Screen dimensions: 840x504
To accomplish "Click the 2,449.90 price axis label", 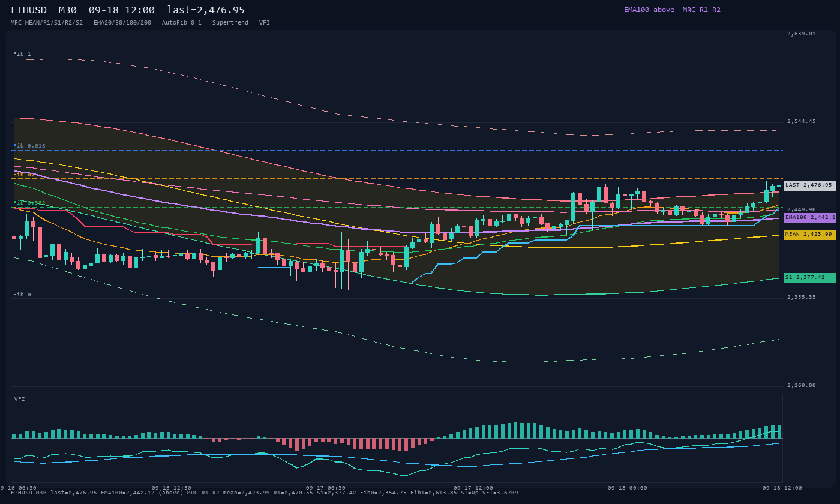I will pos(802,209).
